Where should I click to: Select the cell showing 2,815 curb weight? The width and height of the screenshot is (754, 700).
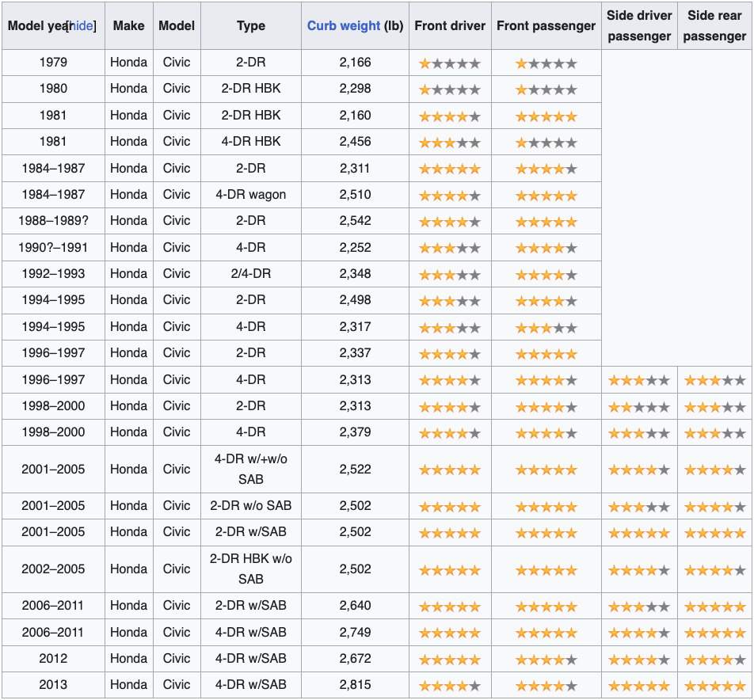[x=354, y=685]
